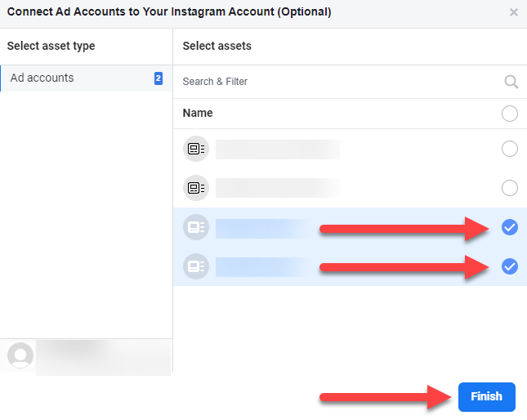
Task: Click the last highlighted ad account name
Action: [x=261, y=266]
